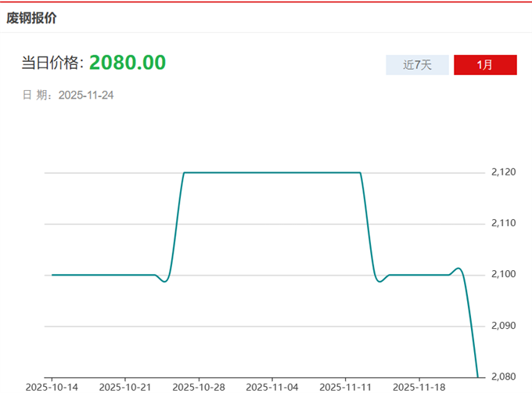The image size is (532, 393).
Task: Click x-axis date label 2025-11-18
Action: pyautogui.click(x=419, y=387)
